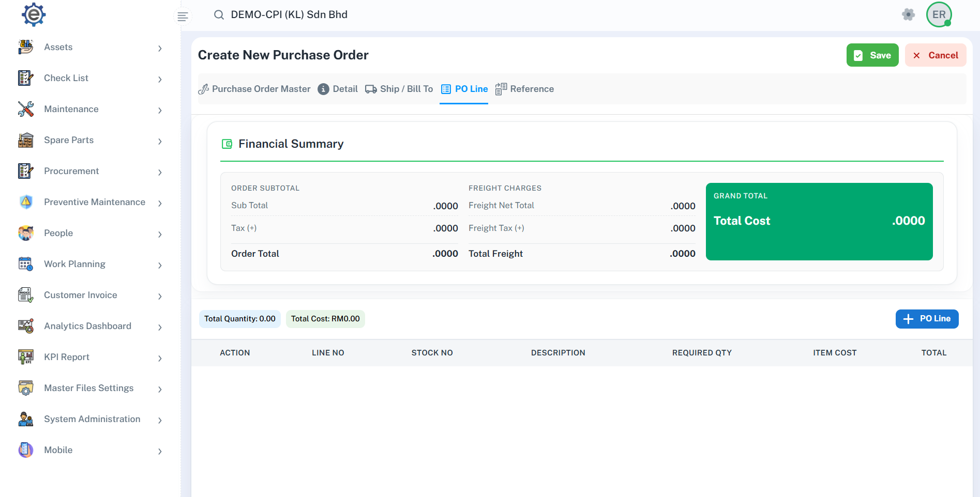Expand the System Administration chevron
The width and height of the screenshot is (980, 497).
click(160, 420)
